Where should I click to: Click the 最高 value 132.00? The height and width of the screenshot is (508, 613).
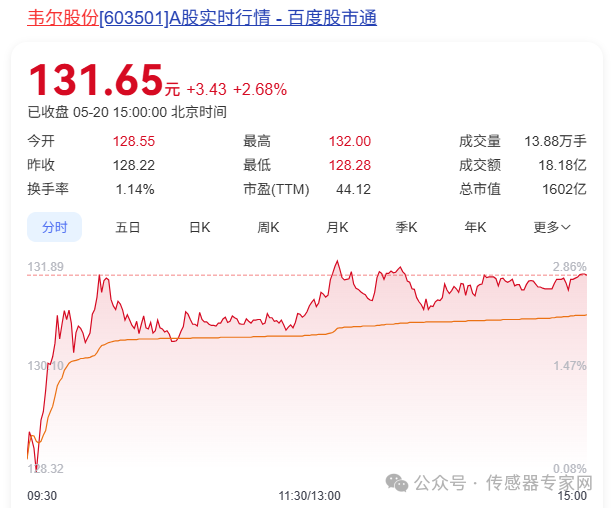349,142
